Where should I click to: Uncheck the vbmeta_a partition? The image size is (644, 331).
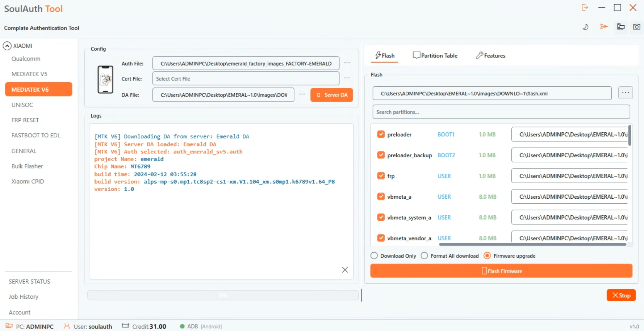[381, 196]
